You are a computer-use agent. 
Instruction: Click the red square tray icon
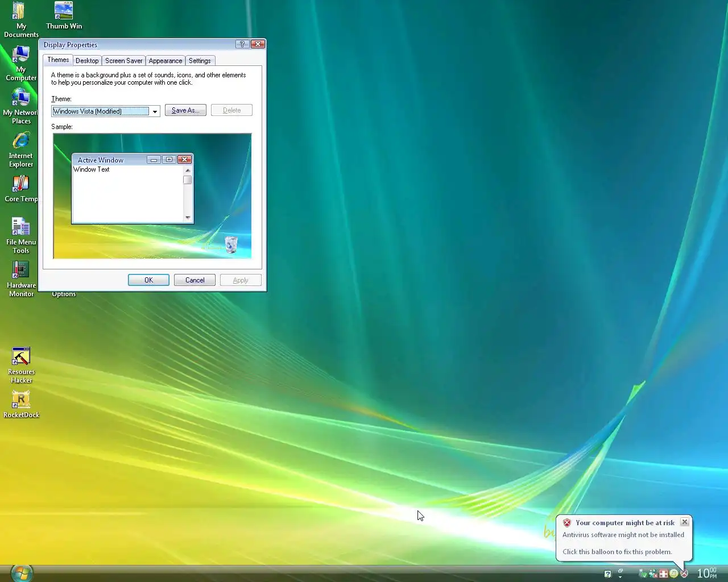[x=664, y=573]
